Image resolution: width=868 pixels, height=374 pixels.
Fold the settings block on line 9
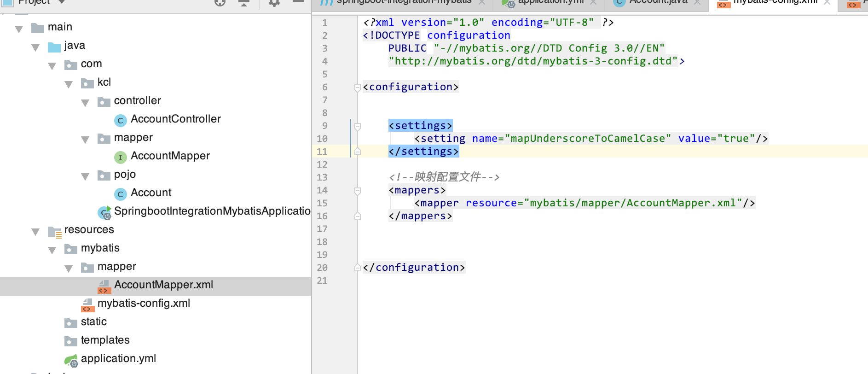tap(358, 126)
